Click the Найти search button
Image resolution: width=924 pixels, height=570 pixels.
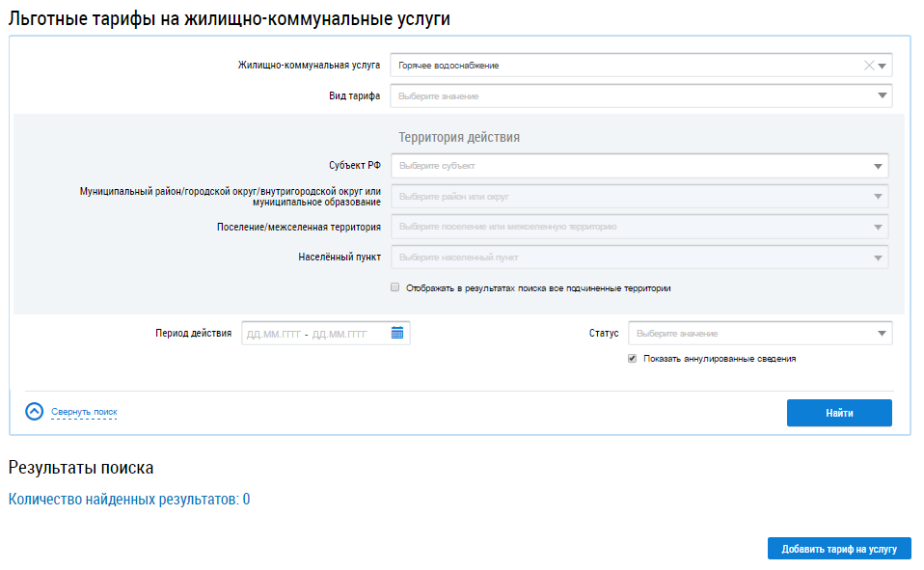[839, 413]
